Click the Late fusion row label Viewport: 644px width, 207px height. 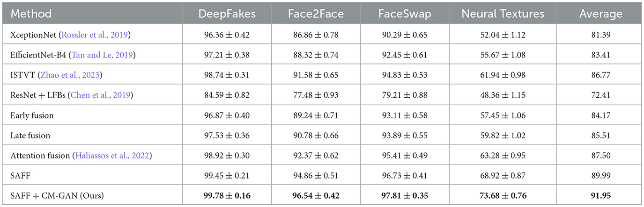coord(30,136)
